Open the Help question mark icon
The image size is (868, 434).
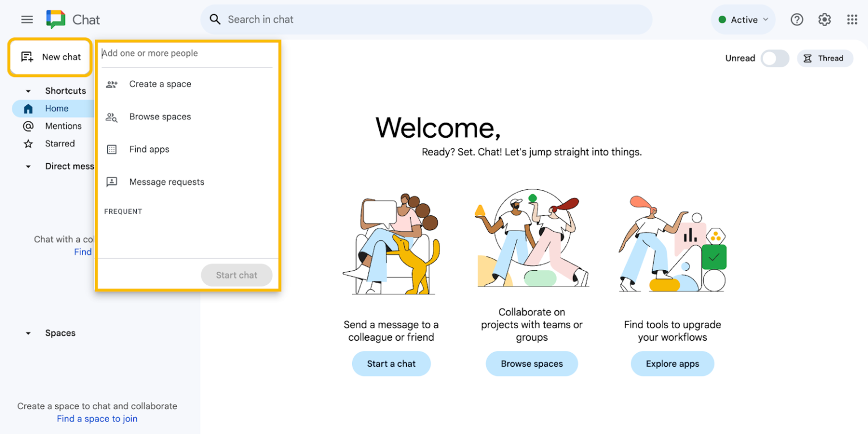click(797, 19)
